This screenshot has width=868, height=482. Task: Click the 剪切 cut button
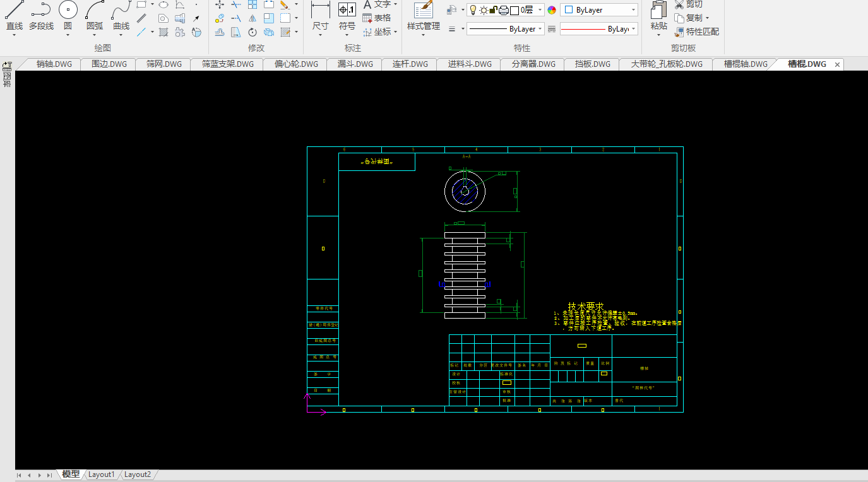(x=693, y=4)
